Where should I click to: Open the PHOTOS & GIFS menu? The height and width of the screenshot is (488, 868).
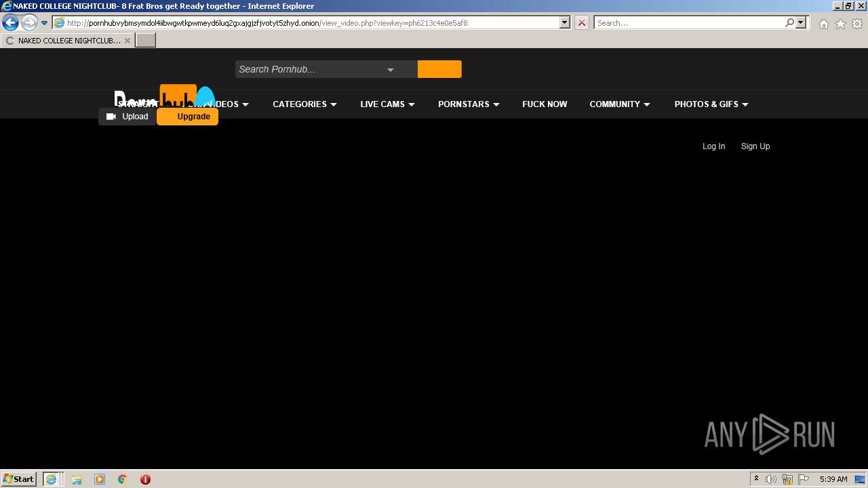coord(711,104)
